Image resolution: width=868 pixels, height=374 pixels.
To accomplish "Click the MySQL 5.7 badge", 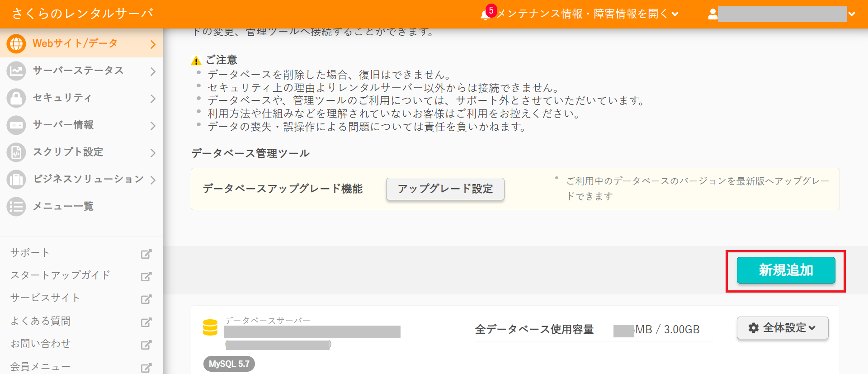I will click(229, 364).
